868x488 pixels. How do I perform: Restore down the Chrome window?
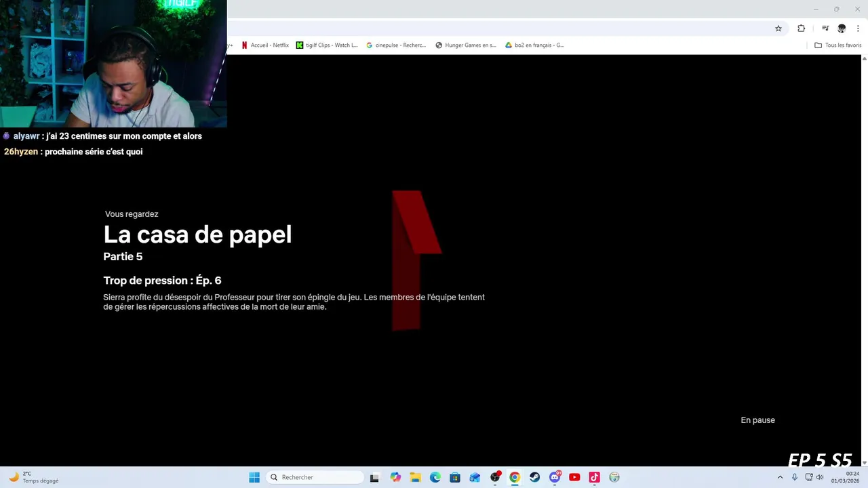[836, 9]
